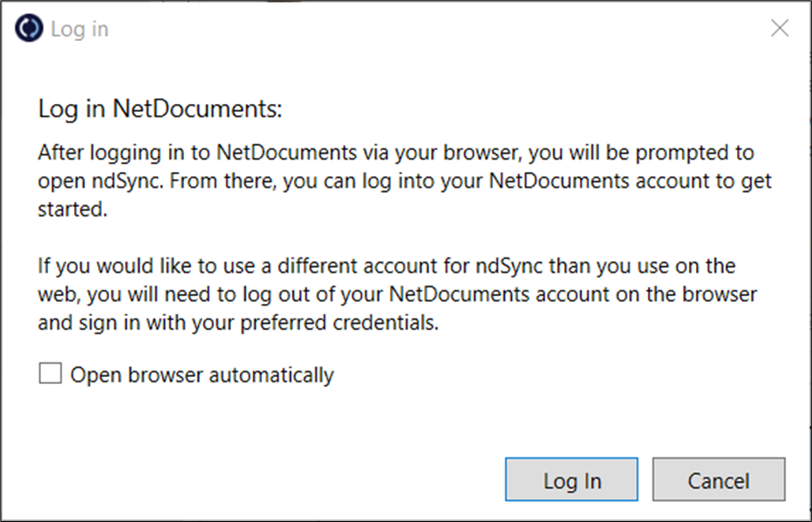Click the dialog title bar

coord(392,27)
